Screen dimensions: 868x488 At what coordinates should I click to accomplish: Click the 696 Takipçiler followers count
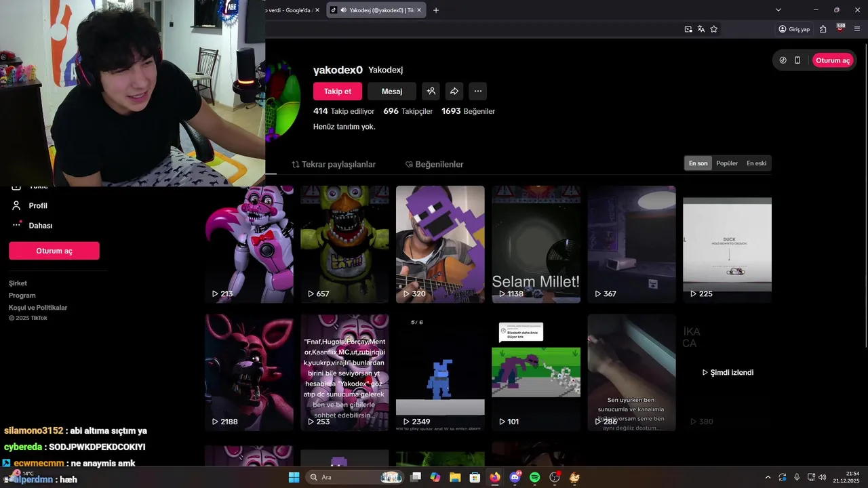[408, 111]
